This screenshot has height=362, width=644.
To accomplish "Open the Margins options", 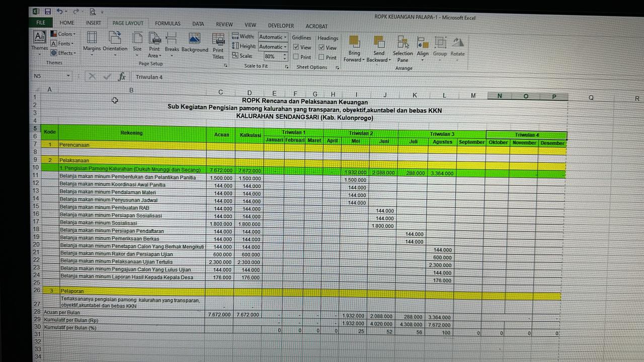I will click(92, 41).
